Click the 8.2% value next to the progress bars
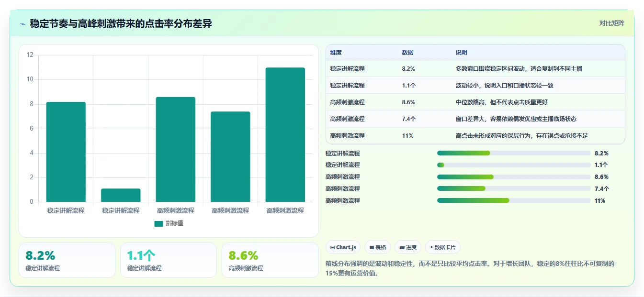 coord(601,154)
